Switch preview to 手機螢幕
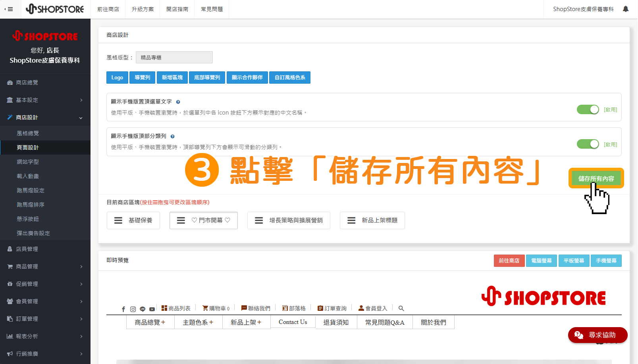The image size is (638, 364). pyautogui.click(x=606, y=261)
